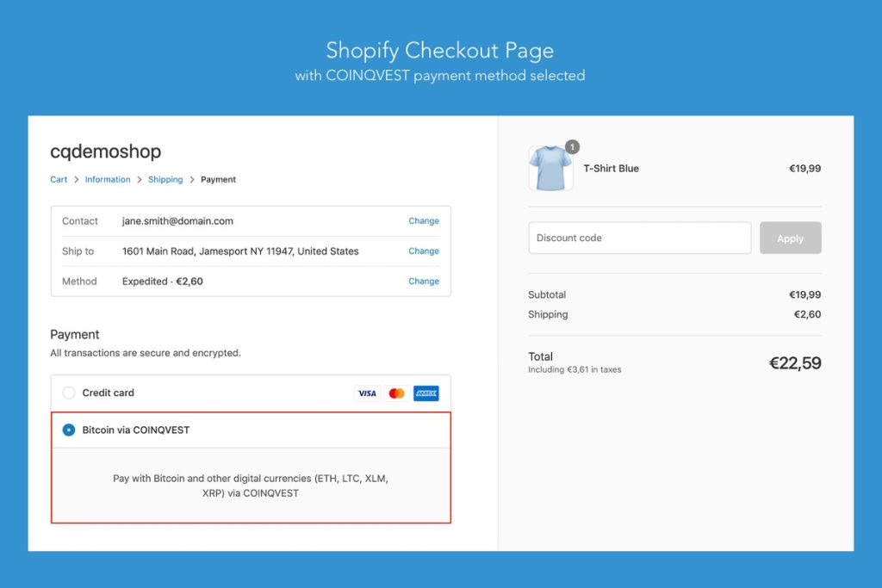
Task: Open the Information breadcrumb step
Action: click(108, 180)
